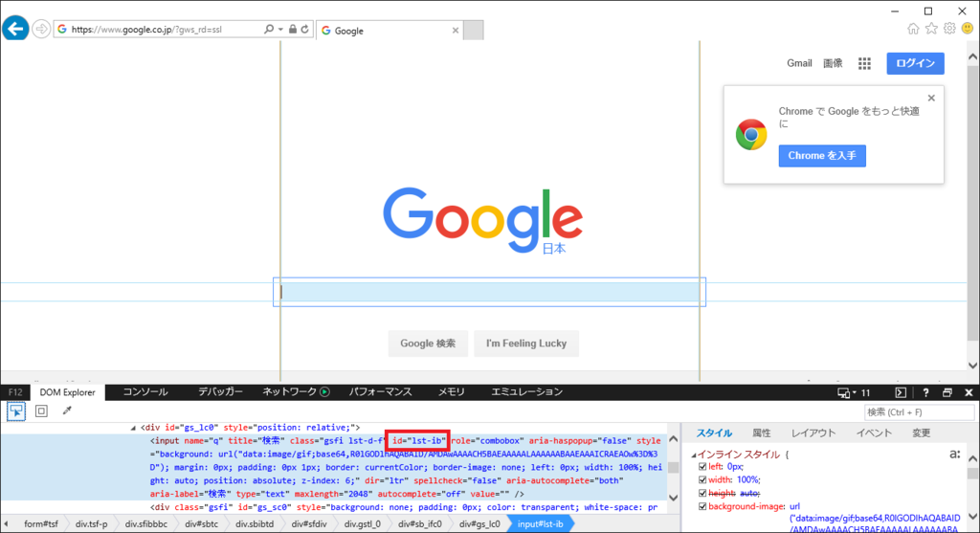Switch to the エミュレーション tab
The height and width of the screenshot is (533, 980).
pyautogui.click(x=526, y=391)
